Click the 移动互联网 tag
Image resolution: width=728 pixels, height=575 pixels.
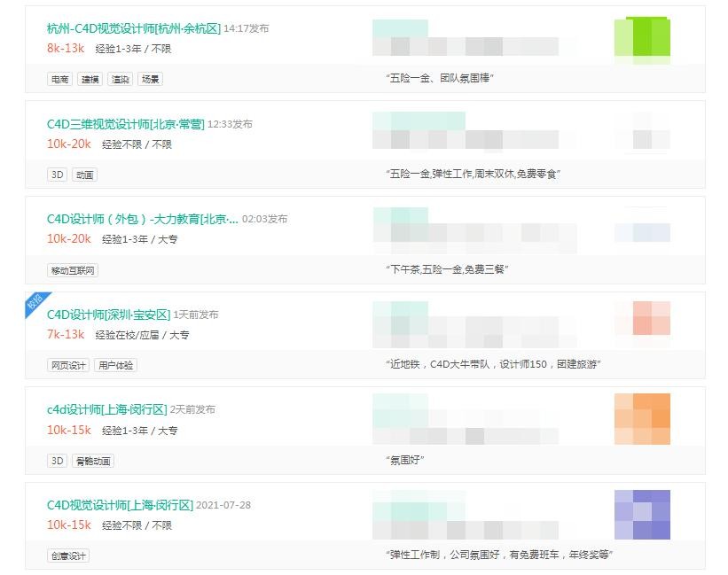click(73, 270)
